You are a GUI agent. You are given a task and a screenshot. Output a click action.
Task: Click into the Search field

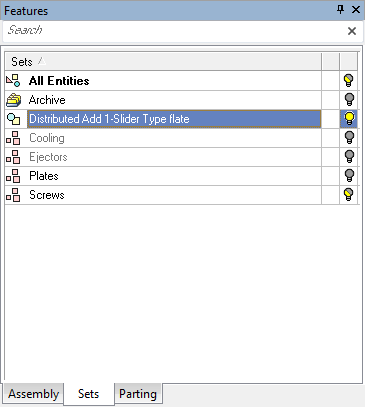tap(173, 31)
